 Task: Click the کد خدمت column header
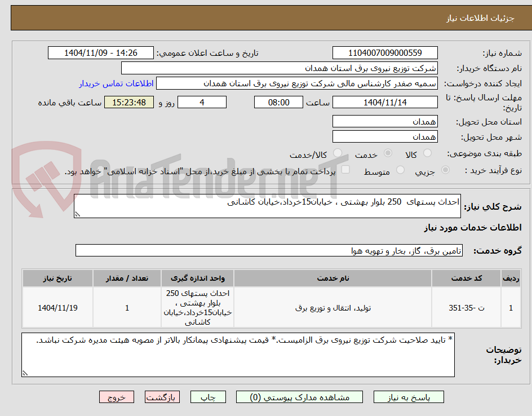tap(467, 278)
